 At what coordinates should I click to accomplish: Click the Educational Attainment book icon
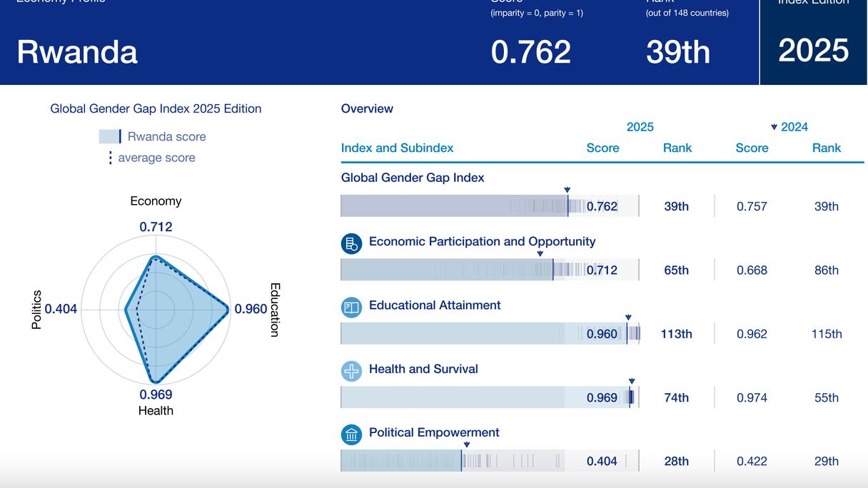click(351, 307)
